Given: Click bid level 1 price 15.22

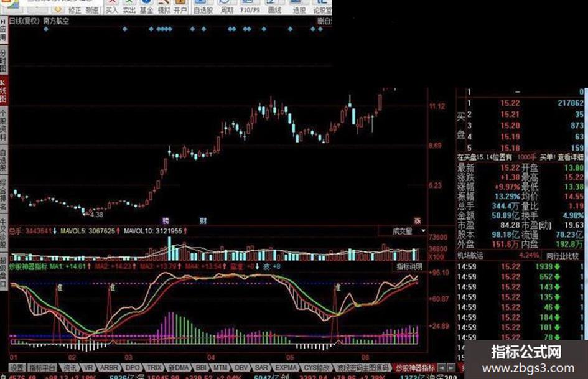Looking at the screenshot, I should click(510, 103).
